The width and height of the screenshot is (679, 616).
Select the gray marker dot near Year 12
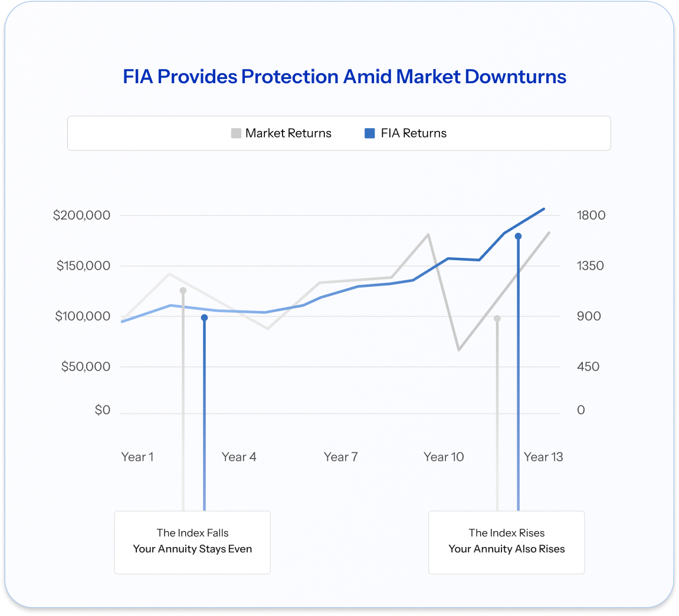click(497, 319)
